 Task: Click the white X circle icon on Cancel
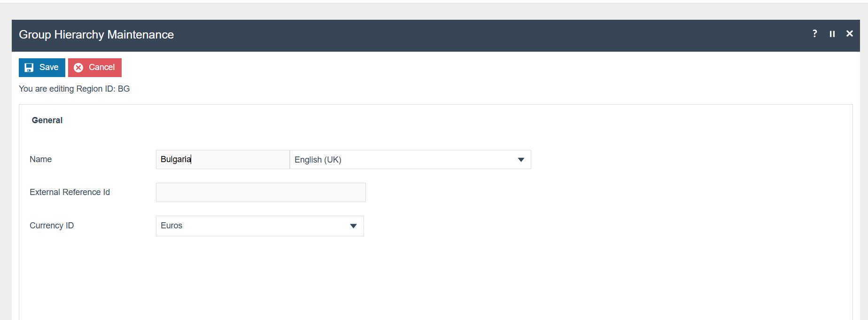(78, 68)
